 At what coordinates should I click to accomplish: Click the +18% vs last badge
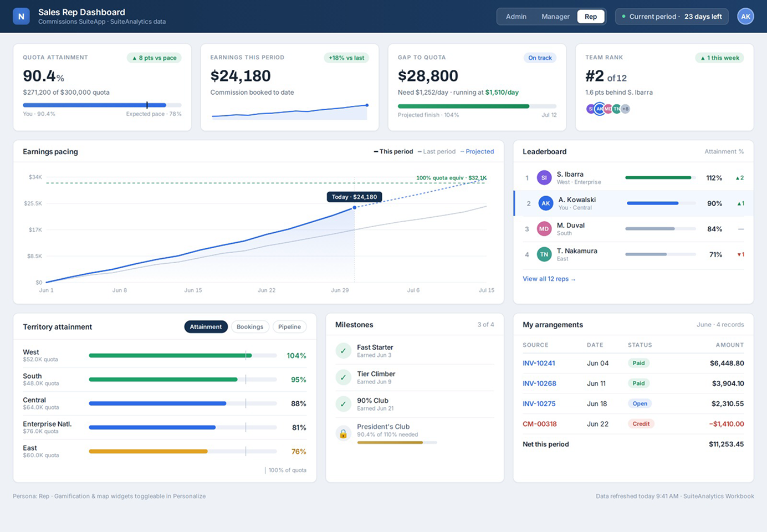(x=346, y=58)
